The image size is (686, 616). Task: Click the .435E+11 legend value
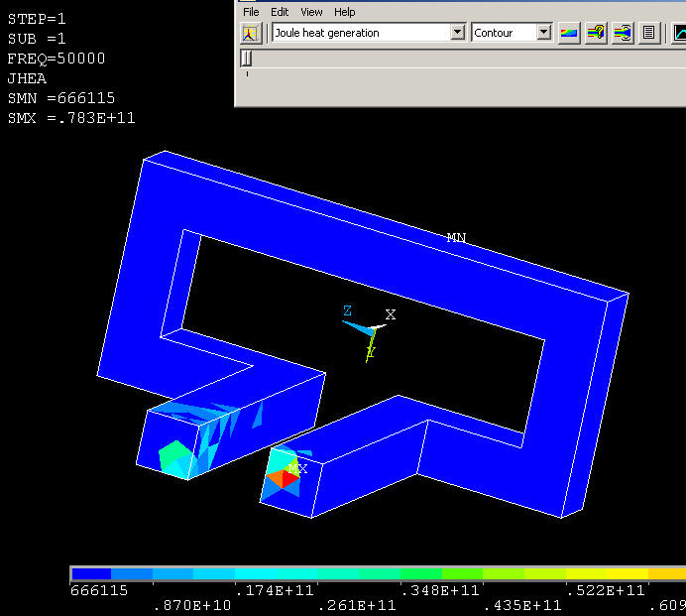point(522,605)
